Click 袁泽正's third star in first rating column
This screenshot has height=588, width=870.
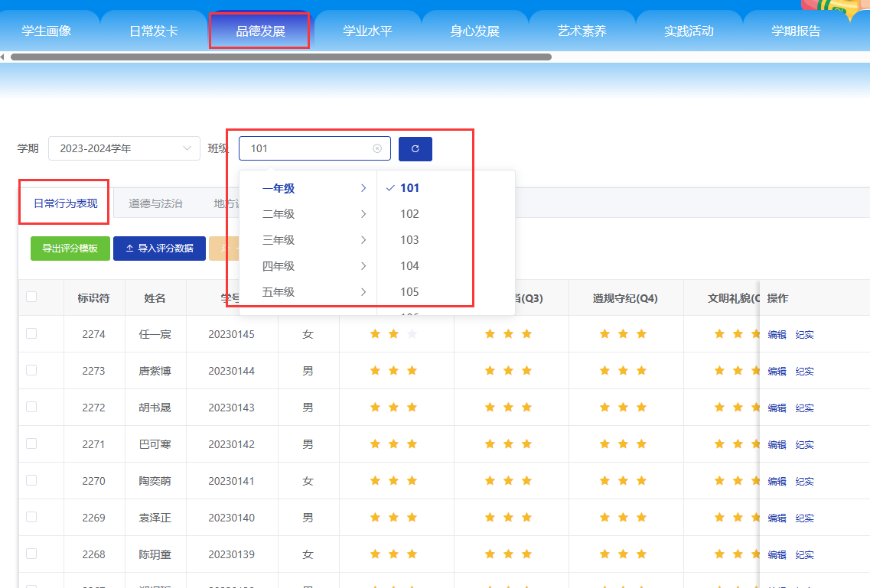(x=412, y=517)
